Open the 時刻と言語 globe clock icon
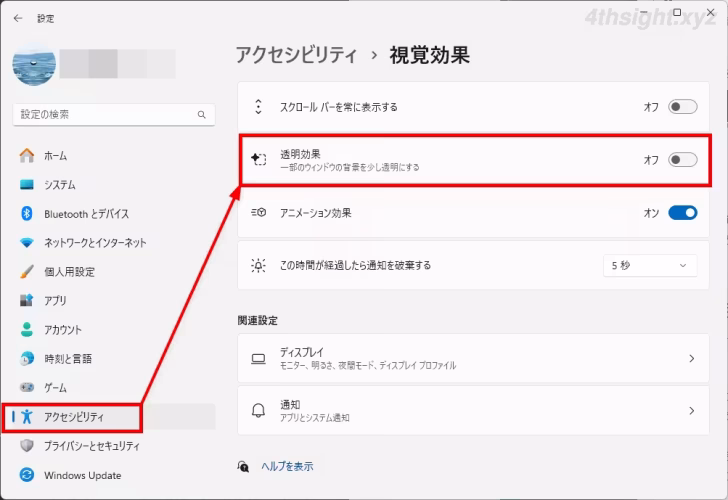728x500 pixels. [27, 358]
